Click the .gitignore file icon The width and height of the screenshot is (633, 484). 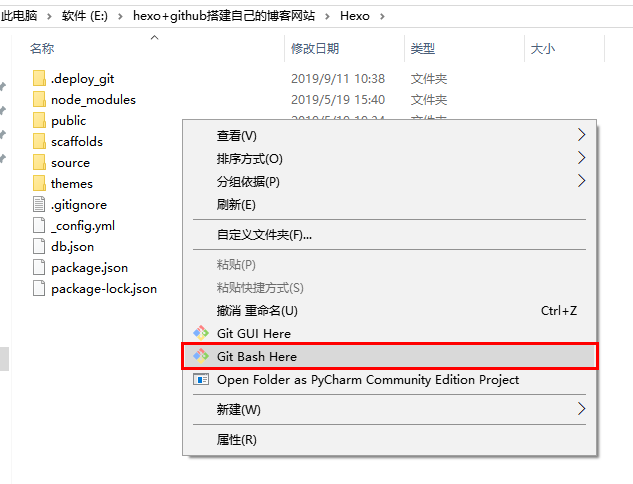tap(39, 204)
